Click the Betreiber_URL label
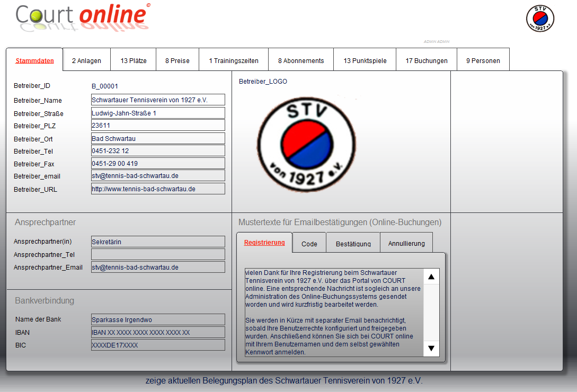 click(x=35, y=190)
